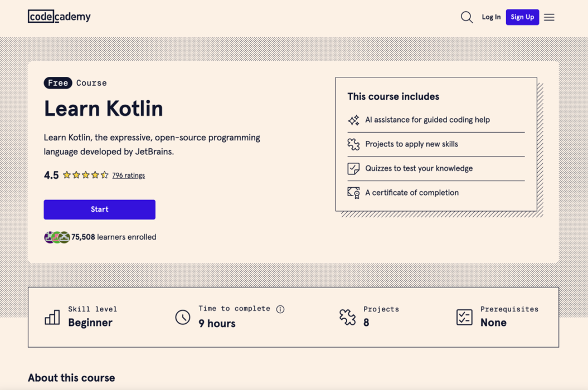588x390 pixels.
Task: Click the Quizzes checkmark icon
Action: pos(353,168)
